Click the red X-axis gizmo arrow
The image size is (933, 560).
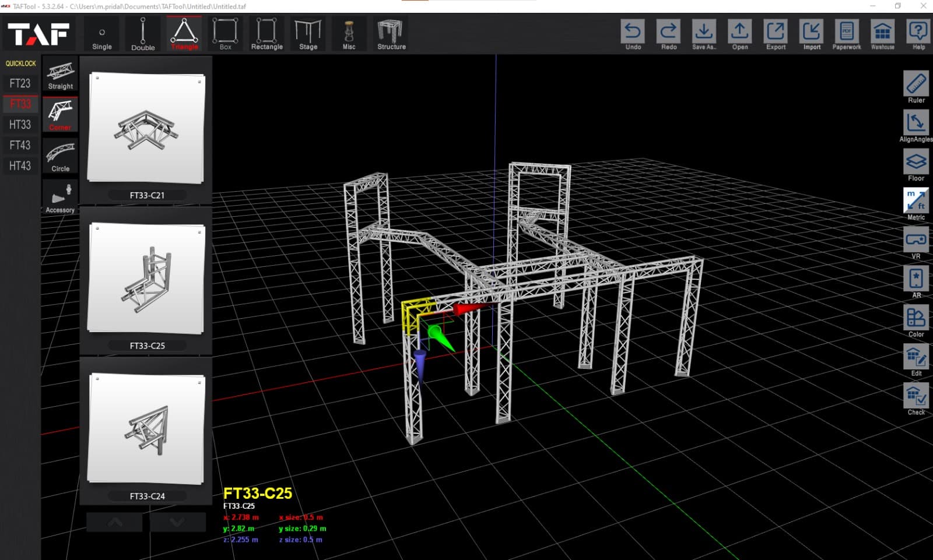[x=471, y=308]
